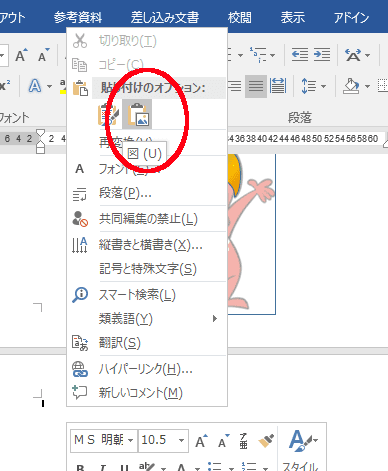This screenshot has height=471, width=388.
Task: Click the globe-link icon beside ハイパーリンク
Action: click(x=80, y=369)
